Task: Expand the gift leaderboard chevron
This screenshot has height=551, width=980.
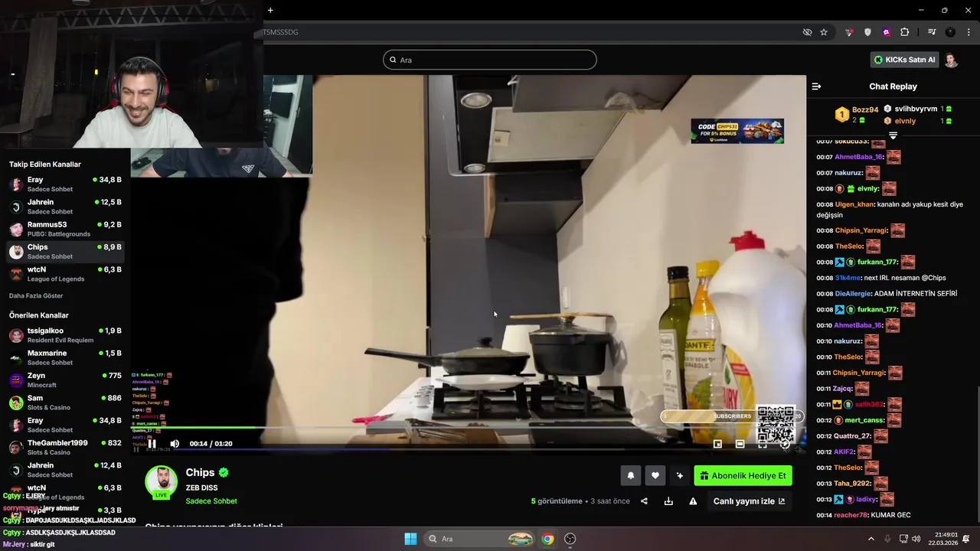Action: (x=893, y=135)
